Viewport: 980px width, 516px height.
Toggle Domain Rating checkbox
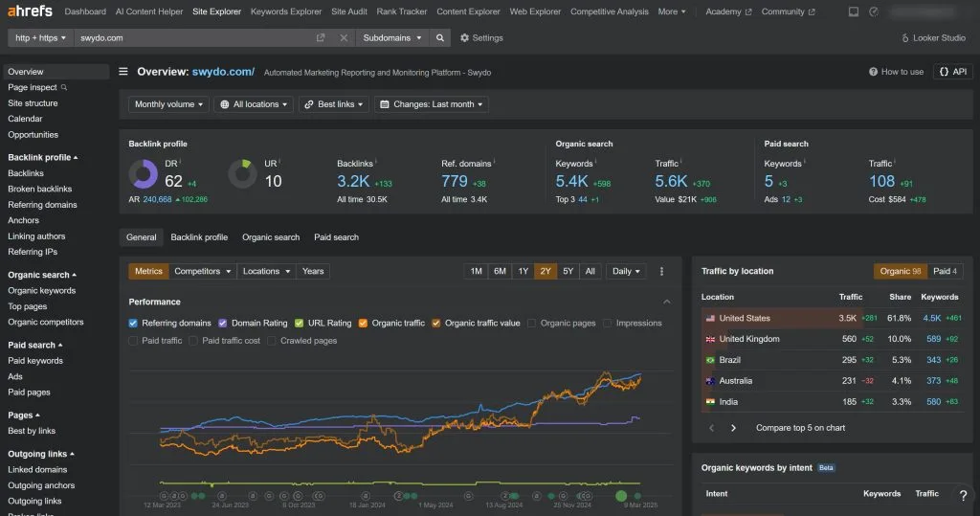click(x=222, y=323)
